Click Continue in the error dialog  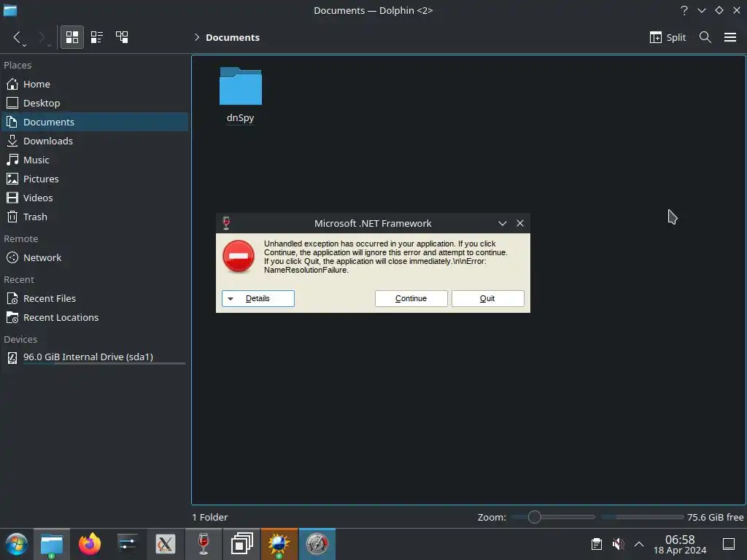pyautogui.click(x=411, y=298)
